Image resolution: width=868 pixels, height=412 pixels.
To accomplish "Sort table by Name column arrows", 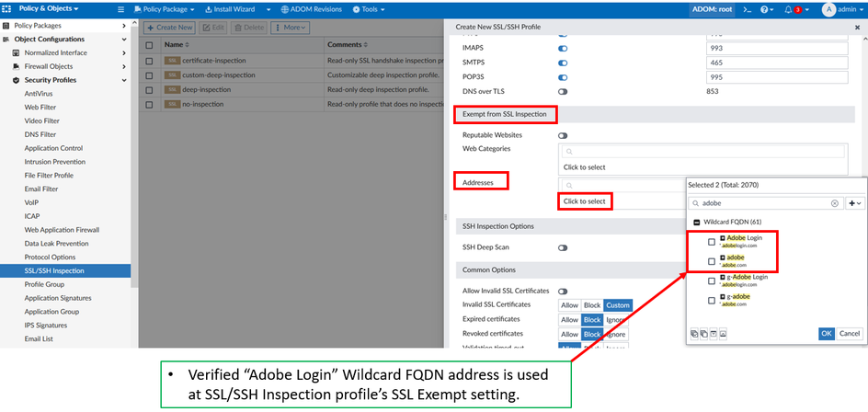I will (187, 45).
